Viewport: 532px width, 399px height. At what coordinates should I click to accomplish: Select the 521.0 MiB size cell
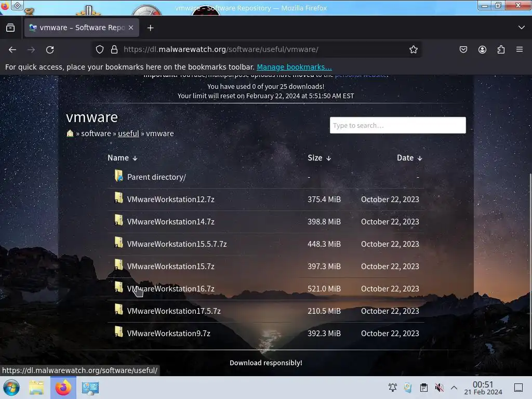coord(324,289)
